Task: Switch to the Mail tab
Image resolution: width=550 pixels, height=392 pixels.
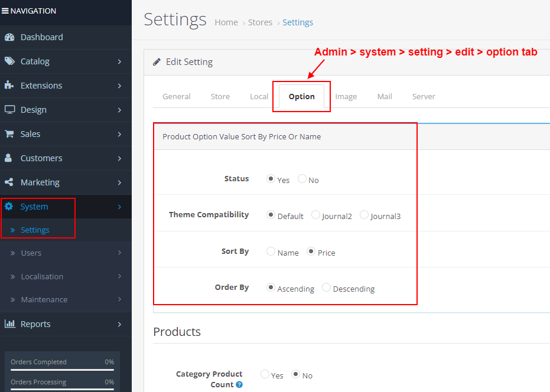Action: coord(385,96)
